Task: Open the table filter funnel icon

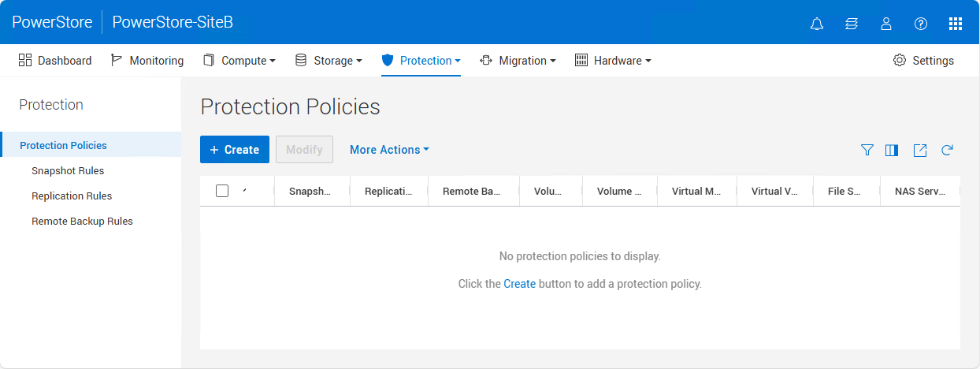Action: [x=867, y=150]
